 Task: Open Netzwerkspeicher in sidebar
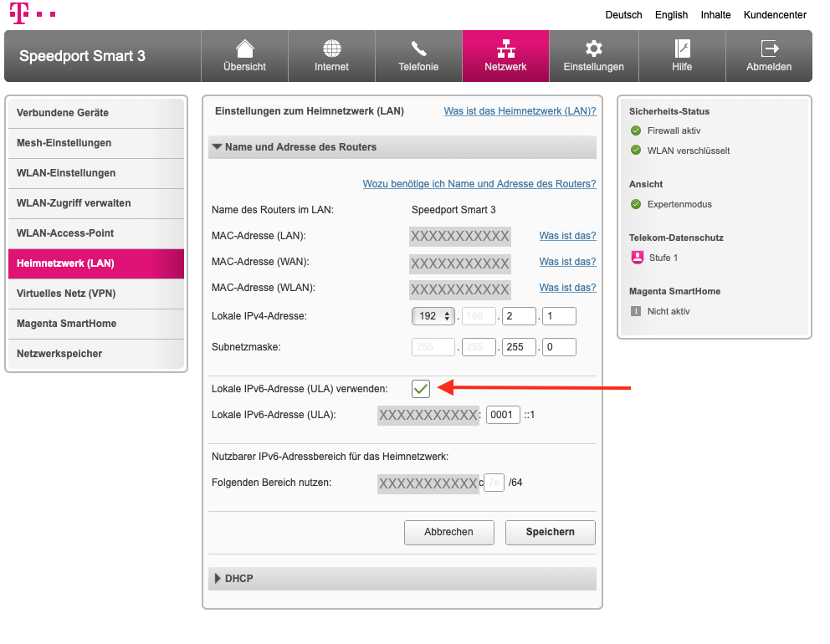point(96,354)
